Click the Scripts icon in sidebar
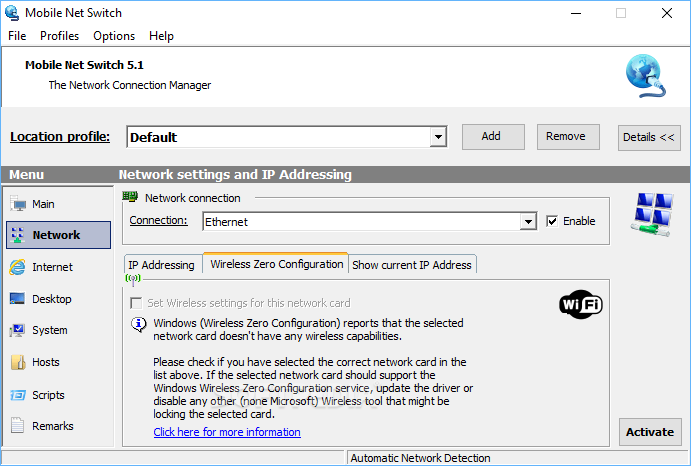The width and height of the screenshot is (691, 466). click(x=18, y=395)
